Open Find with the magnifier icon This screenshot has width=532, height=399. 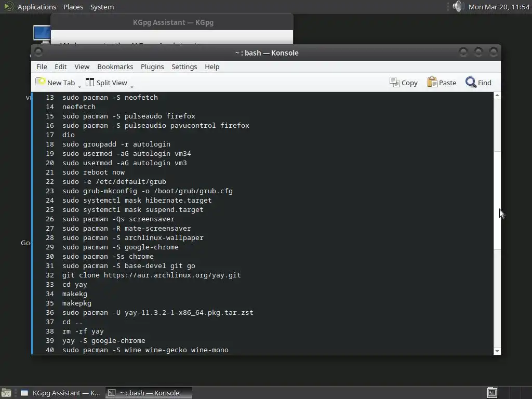pos(471,82)
